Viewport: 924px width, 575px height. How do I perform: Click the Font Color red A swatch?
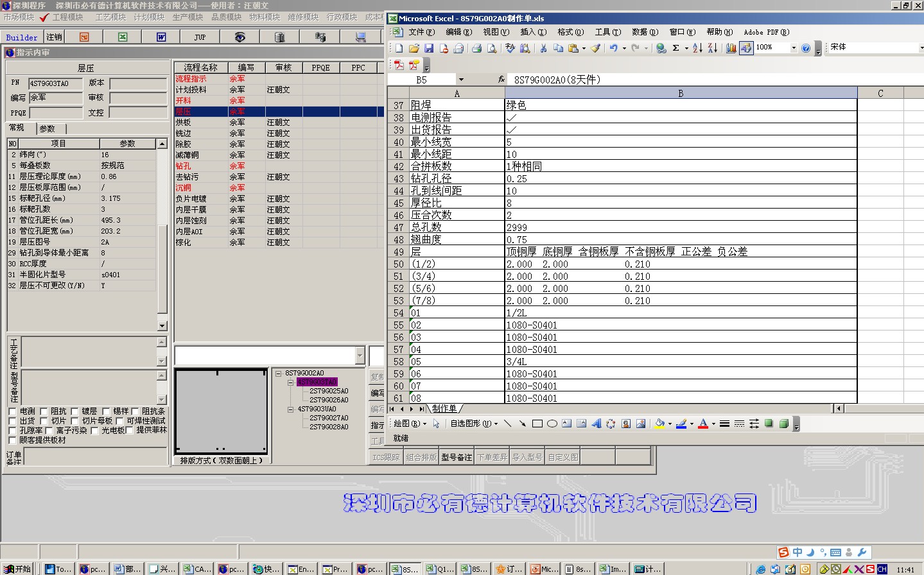click(703, 424)
